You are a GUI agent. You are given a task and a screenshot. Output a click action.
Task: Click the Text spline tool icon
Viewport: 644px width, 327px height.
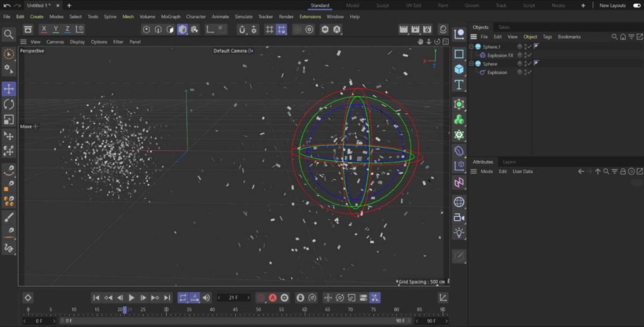tap(459, 85)
